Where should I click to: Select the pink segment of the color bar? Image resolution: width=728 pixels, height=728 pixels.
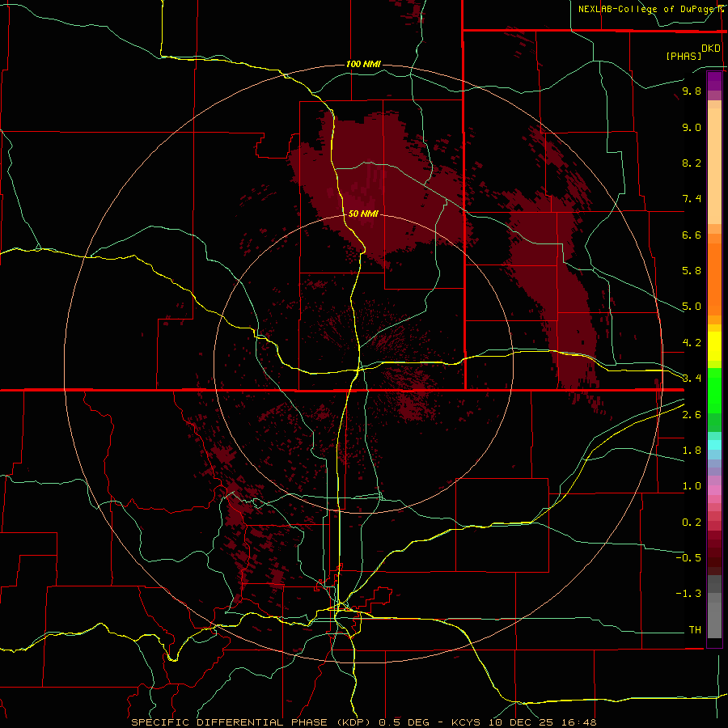click(714, 490)
